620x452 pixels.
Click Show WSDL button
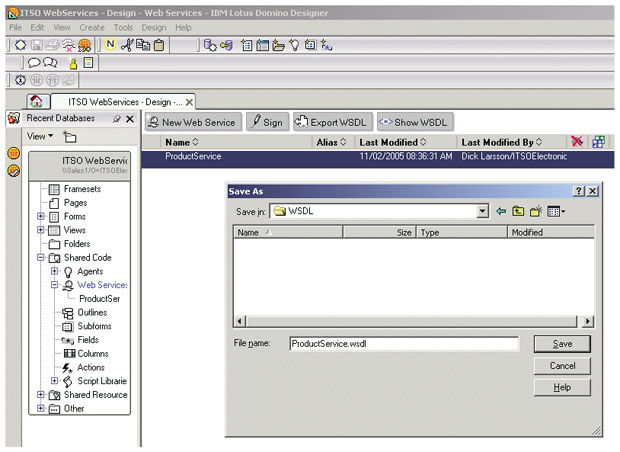coord(415,122)
